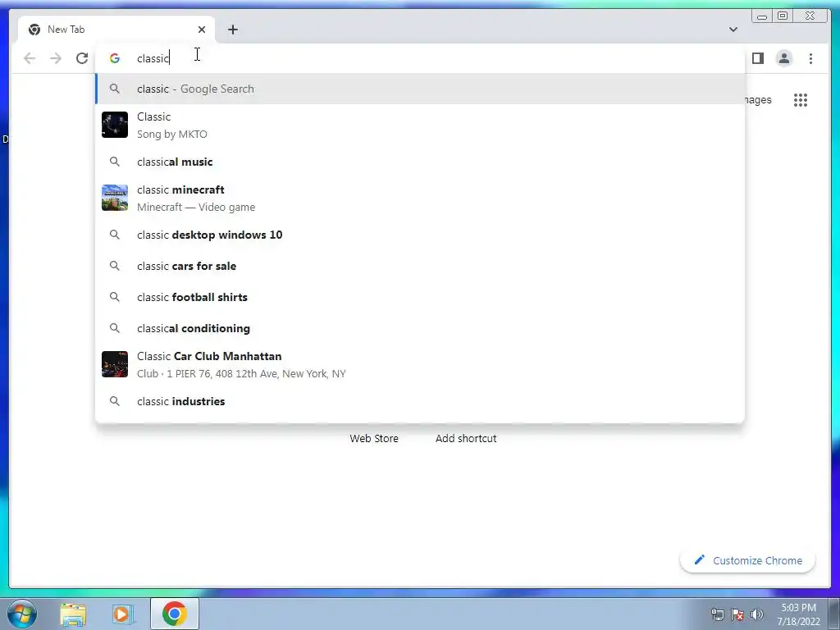The height and width of the screenshot is (630, 840).
Task: Open the taskbar clock showing 5:03 PM
Action: [798, 614]
